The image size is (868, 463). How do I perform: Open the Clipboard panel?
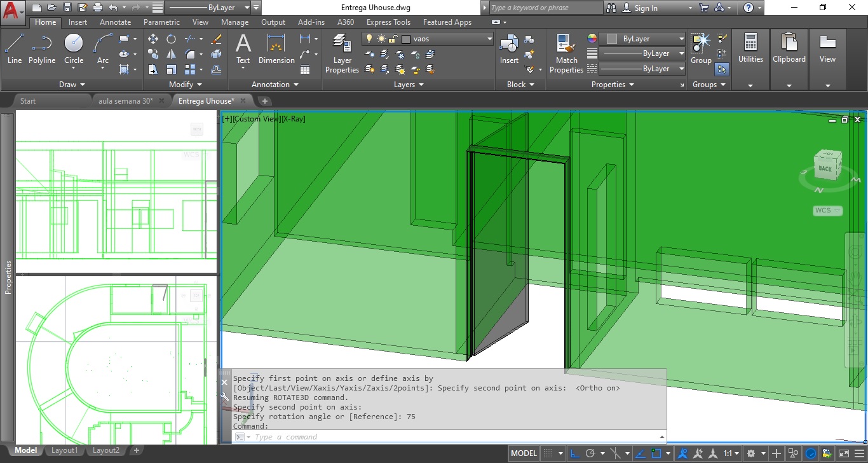coord(789,60)
